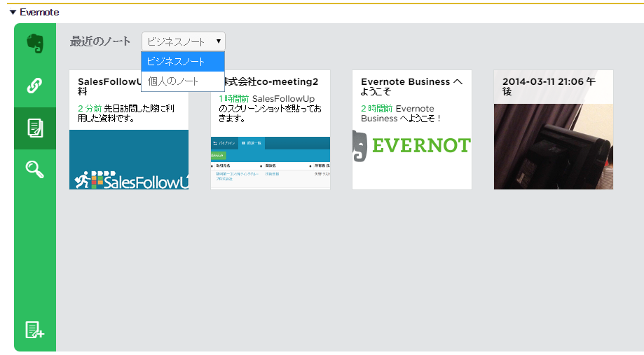Choose 個人のノート option in dropdown list
The height and width of the screenshot is (355, 644).
183,81
